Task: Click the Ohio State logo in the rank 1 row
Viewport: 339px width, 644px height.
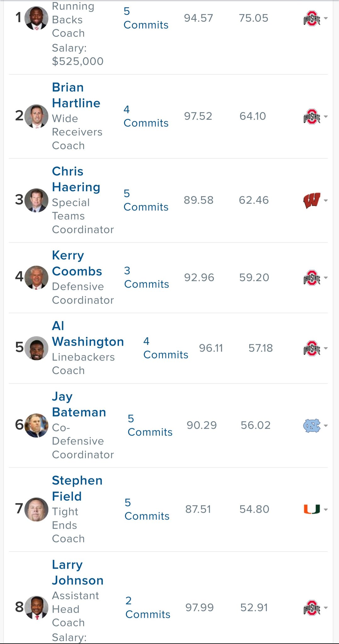Action: click(312, 18)
